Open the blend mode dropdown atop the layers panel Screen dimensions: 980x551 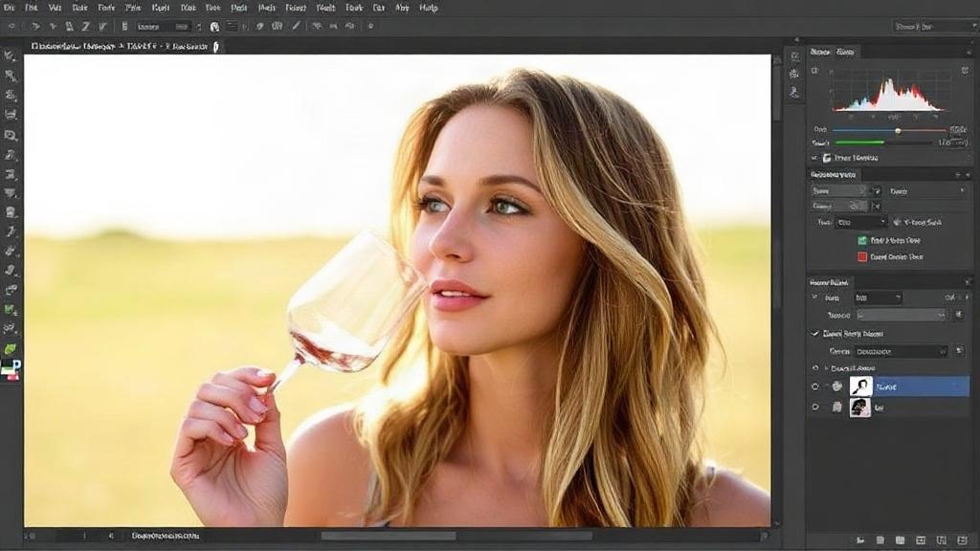[x=878, y=298]
